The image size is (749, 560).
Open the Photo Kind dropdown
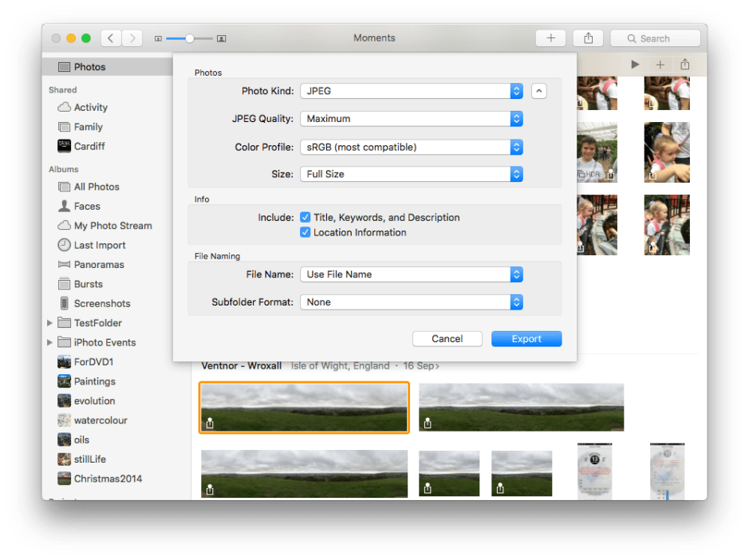tap(515, 91)
